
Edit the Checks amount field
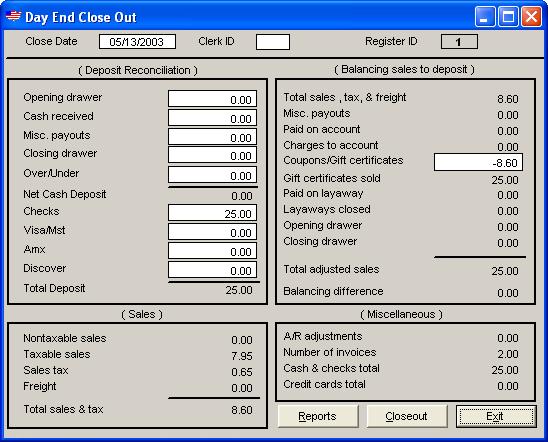click(212, 213)
